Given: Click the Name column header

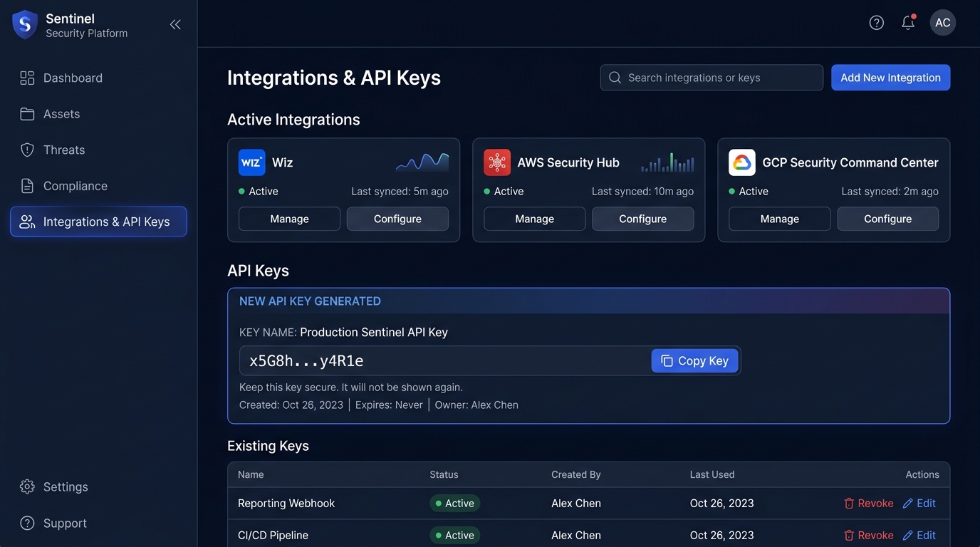Looking at the screenshot, I should [x=251, y=474].
